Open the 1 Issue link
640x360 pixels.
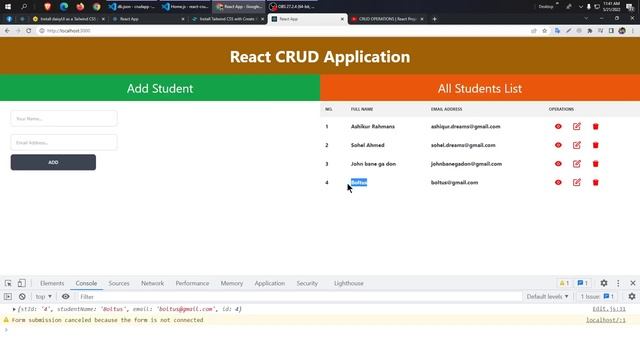coord(597,297)
